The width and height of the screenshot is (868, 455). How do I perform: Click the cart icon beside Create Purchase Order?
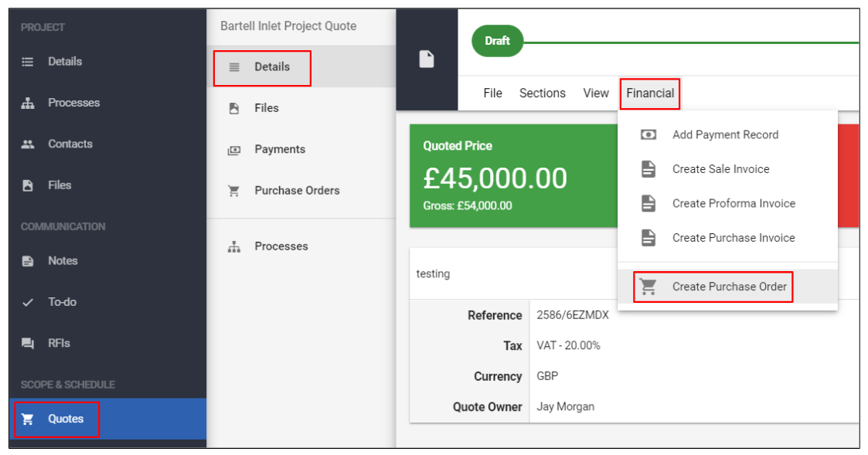[x=651, y=287]
